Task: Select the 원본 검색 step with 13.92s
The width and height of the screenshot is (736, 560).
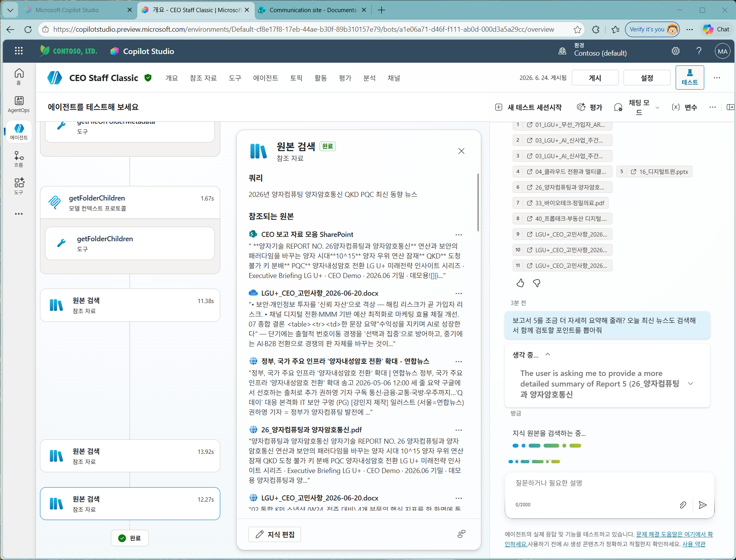Action: click(130, 456)
